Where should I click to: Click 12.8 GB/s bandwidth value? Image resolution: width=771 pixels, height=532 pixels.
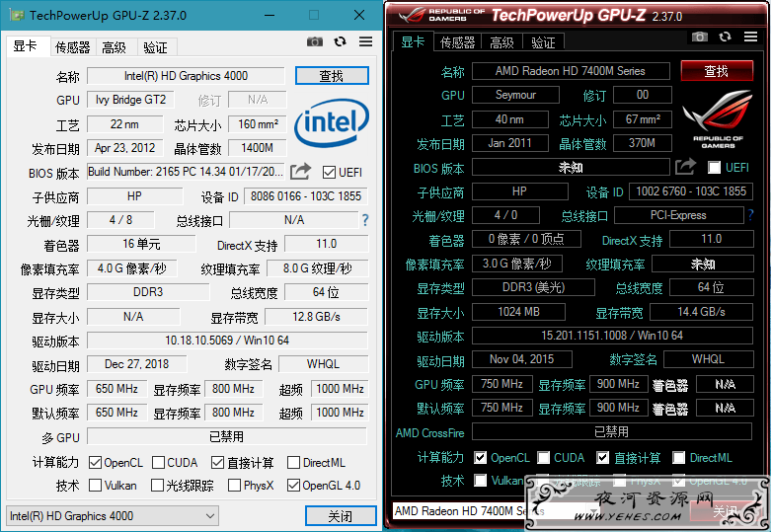point(316,317)
